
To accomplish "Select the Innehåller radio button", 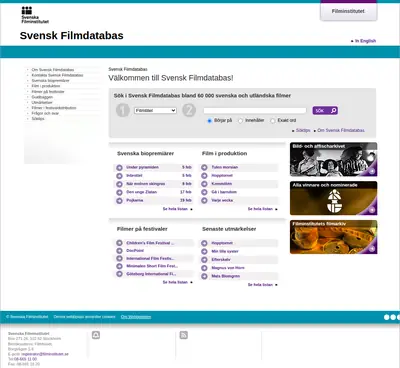I will (240, 121).
